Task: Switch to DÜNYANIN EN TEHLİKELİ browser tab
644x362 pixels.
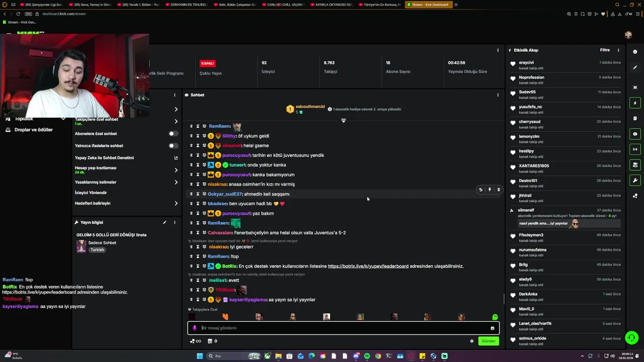Action: pos(186,5)
